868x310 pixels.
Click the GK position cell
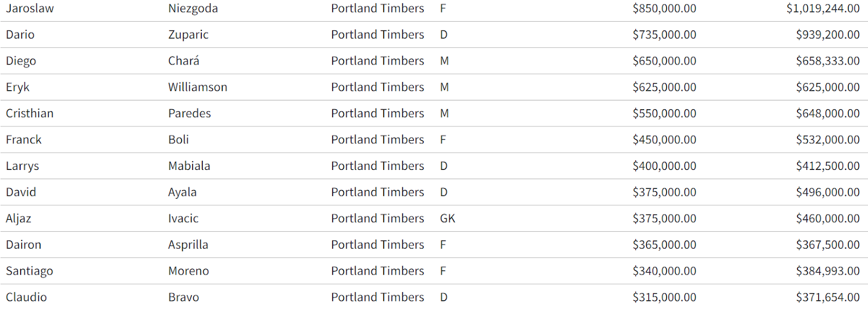448,218
